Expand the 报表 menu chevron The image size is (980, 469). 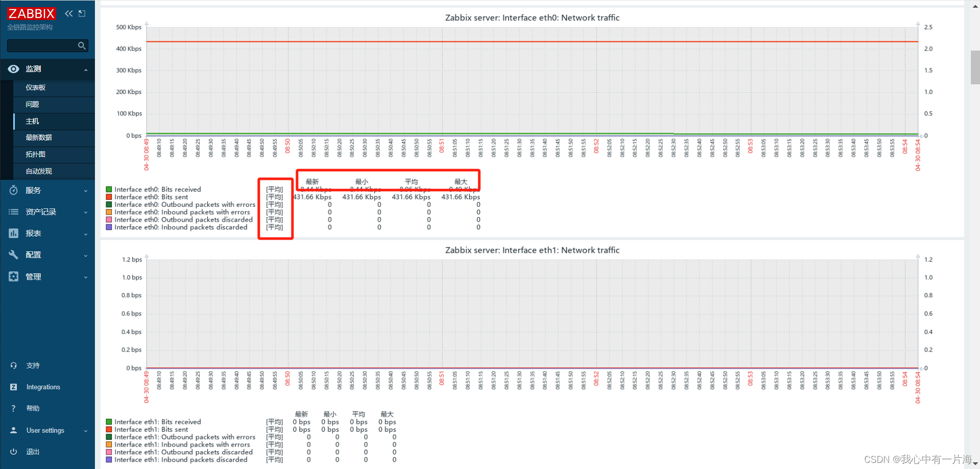86,234
